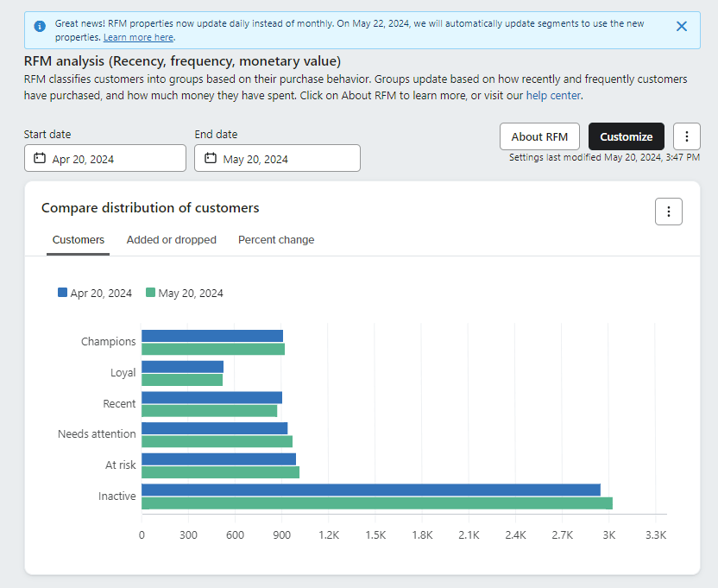
Task: Dismiss the RFM update notification banner
Action: pyautogui.click(x=681, y=26)
